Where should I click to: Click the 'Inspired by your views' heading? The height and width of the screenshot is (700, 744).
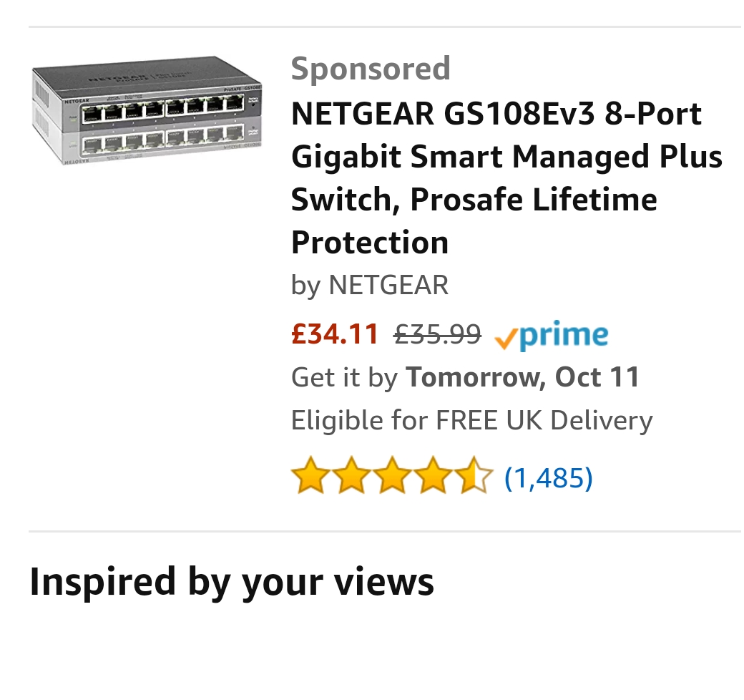pyautogui.click(x=232, y=581)
